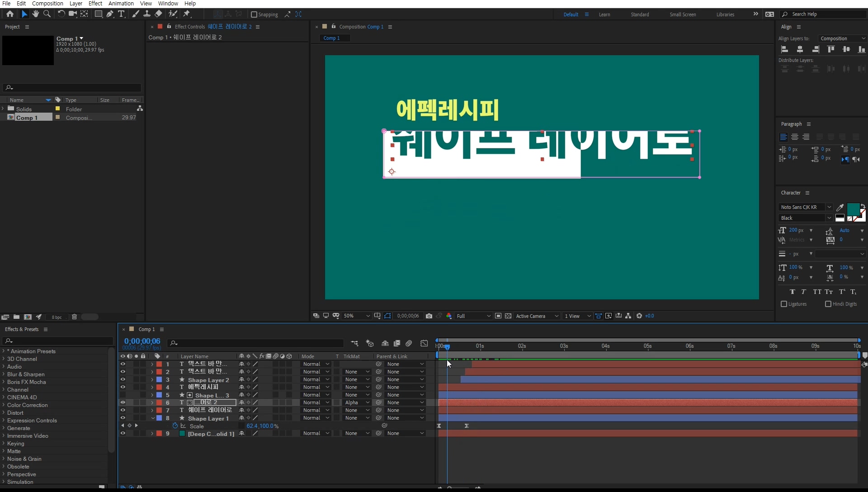Open the magnification 50% dropdown
The image size is (868, 492).
[x=356, y=316]
